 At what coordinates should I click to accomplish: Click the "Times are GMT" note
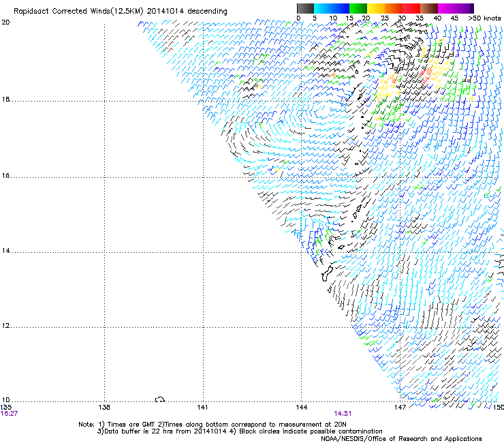131,425
